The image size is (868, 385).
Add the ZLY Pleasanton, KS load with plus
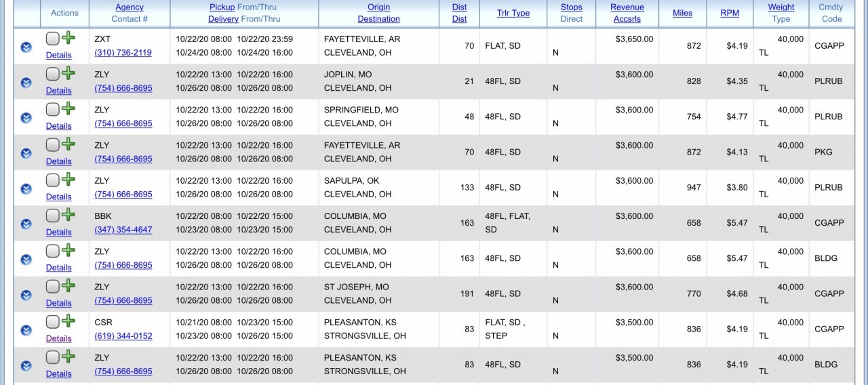[x=68, y=357]
